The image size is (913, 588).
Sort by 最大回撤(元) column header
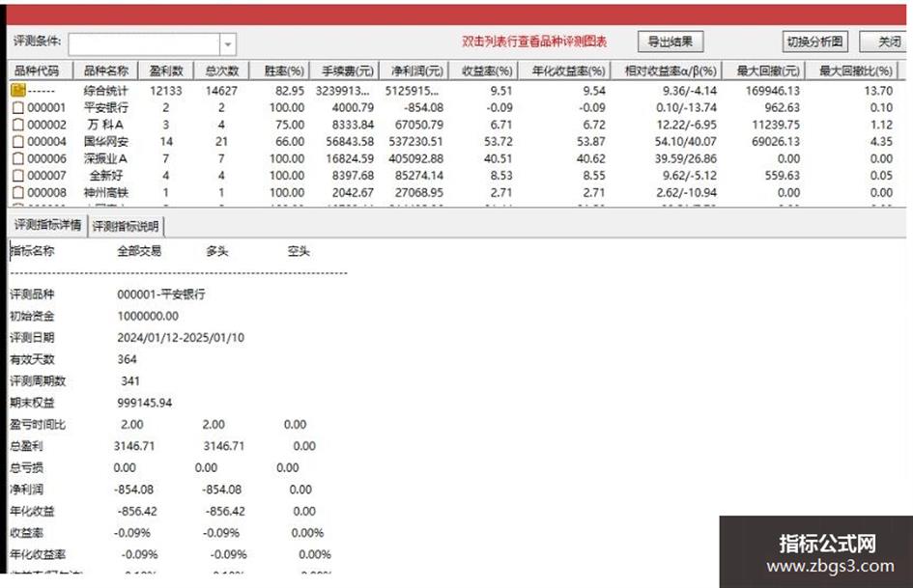[763, 71]
